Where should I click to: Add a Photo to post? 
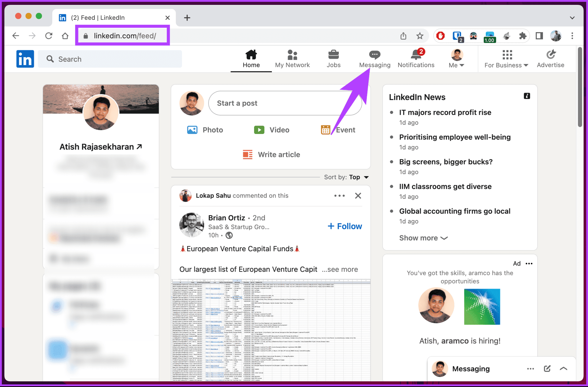pyautogui.click(x=205, y=130)
